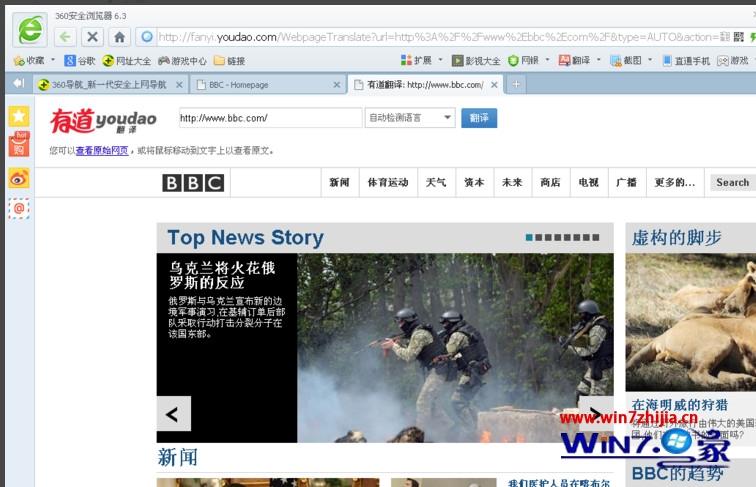Viewport: 756px width, 487px height.
Task: Click the blue 翻译 button
Action: (x=479, y=118)
